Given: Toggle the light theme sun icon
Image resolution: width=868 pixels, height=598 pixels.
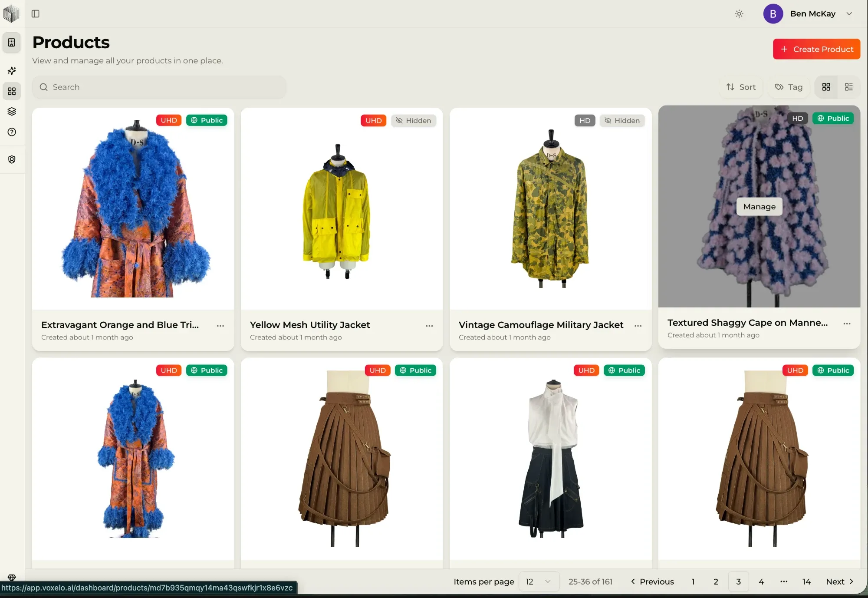Looking at the screenshot, I should point(739,14).
